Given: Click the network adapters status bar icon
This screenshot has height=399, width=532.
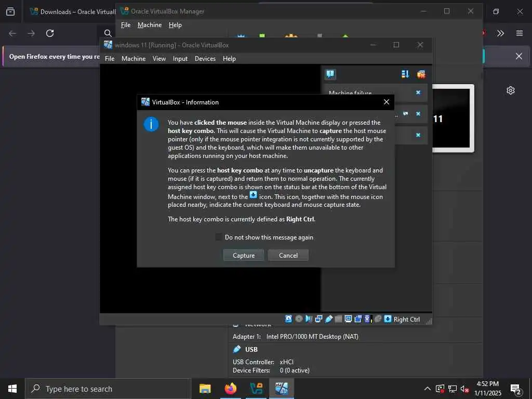Looking at the screenshot, I should click(318, 319).
